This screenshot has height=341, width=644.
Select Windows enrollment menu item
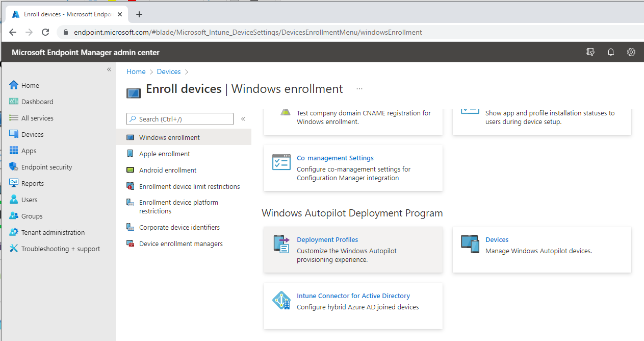pos(184,137)
